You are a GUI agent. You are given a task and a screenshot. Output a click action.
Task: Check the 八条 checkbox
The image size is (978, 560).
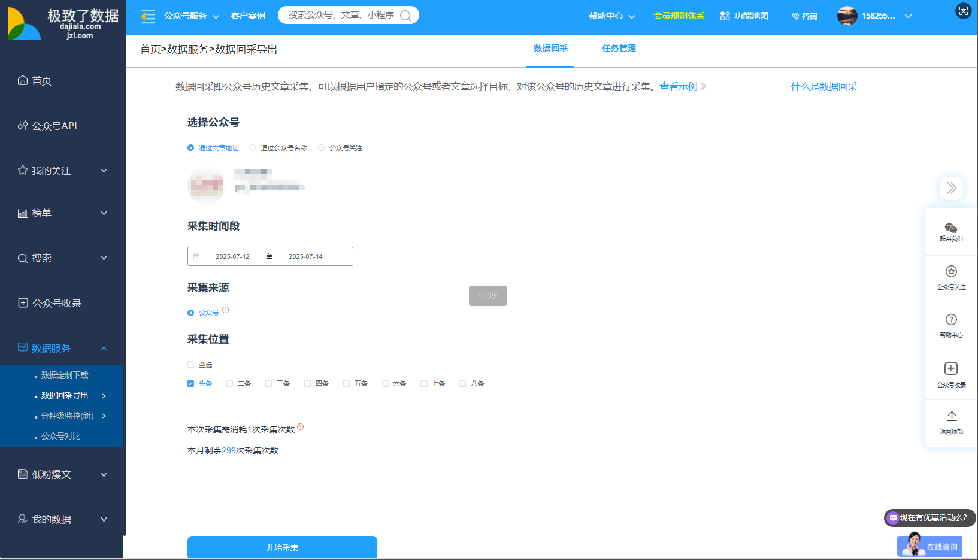[462, 383]
